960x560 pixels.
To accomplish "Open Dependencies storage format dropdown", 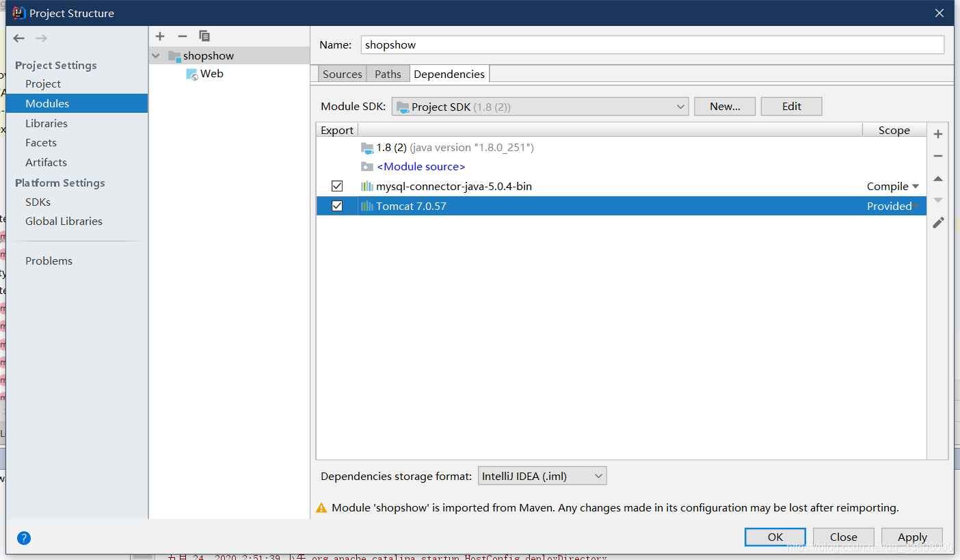I will [542, 476].
